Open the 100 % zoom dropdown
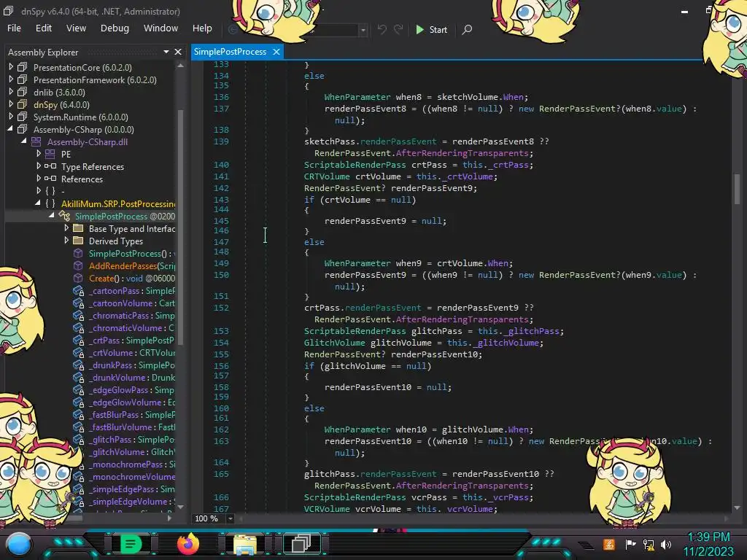 tap(230, 518)
